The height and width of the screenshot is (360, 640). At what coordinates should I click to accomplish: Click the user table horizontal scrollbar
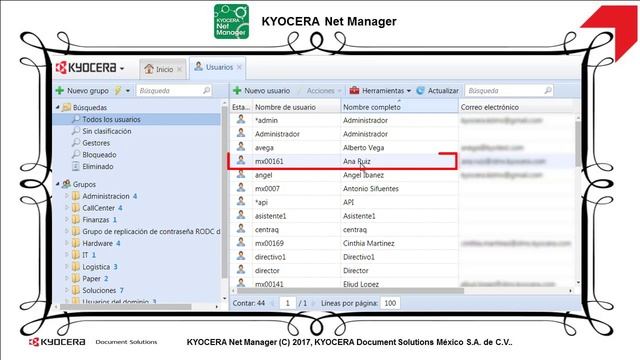(350, 291)
